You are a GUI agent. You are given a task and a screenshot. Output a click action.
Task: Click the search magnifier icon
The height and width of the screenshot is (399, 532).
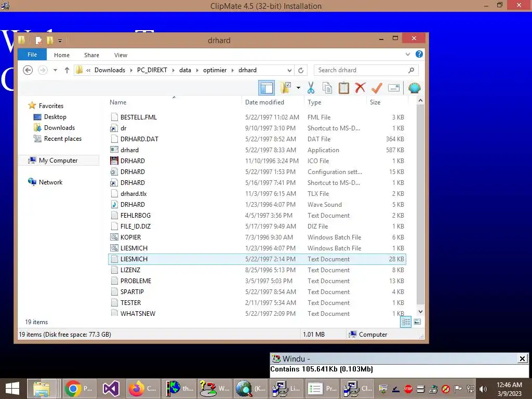411,70
